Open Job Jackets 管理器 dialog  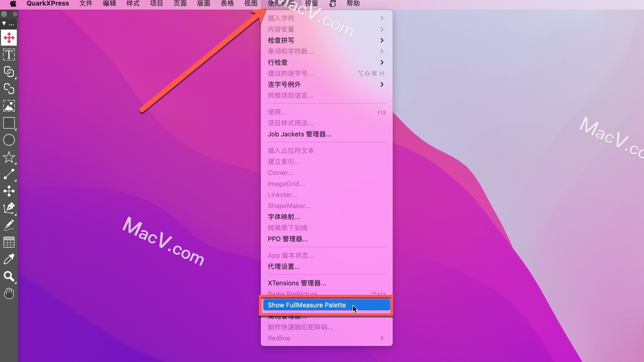coord(300,134)
